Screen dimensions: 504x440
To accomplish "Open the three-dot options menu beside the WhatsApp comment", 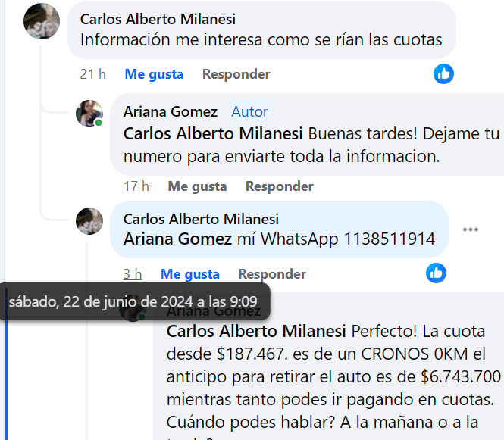I will click(471, 229).
